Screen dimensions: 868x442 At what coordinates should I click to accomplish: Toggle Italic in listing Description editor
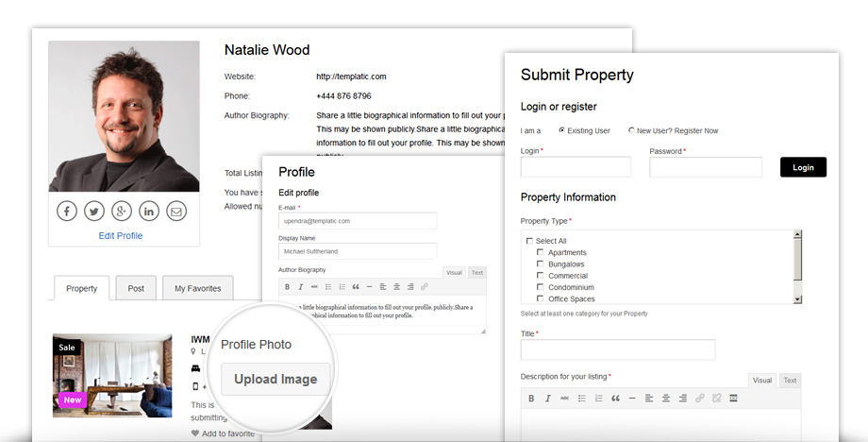coord(548,399)
